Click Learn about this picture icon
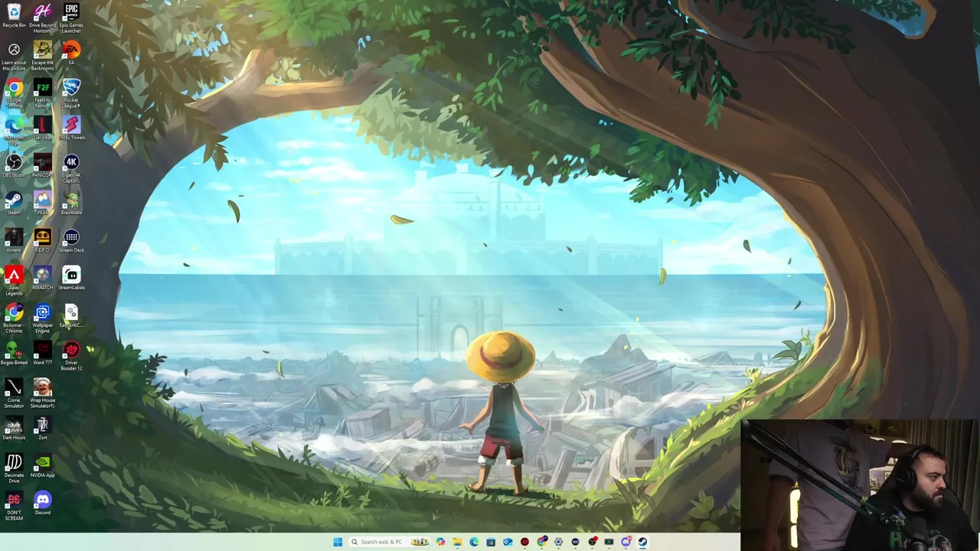Viewport: 980px width, 551px height. tap(14, 56)
